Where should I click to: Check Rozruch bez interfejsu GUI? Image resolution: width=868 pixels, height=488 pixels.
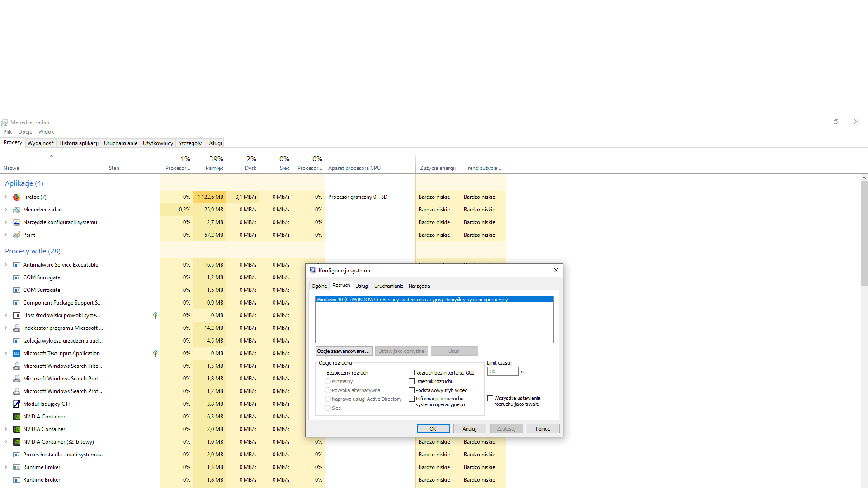pos(411,373)
